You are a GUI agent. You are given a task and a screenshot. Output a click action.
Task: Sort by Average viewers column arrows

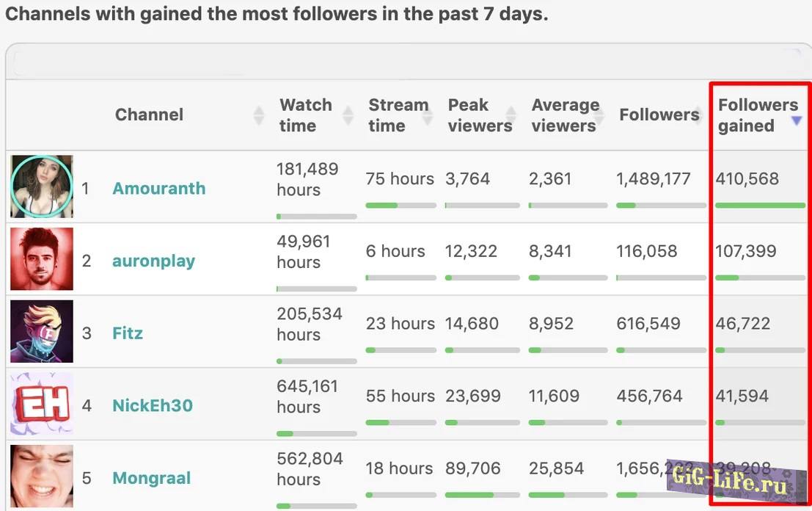(x=599, y=115)
